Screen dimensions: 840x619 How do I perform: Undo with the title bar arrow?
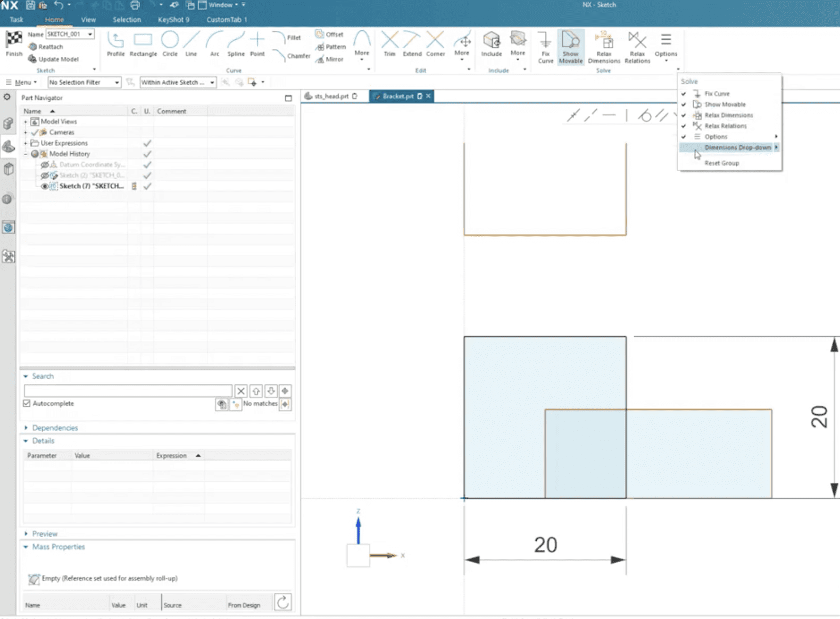[59, 5]
